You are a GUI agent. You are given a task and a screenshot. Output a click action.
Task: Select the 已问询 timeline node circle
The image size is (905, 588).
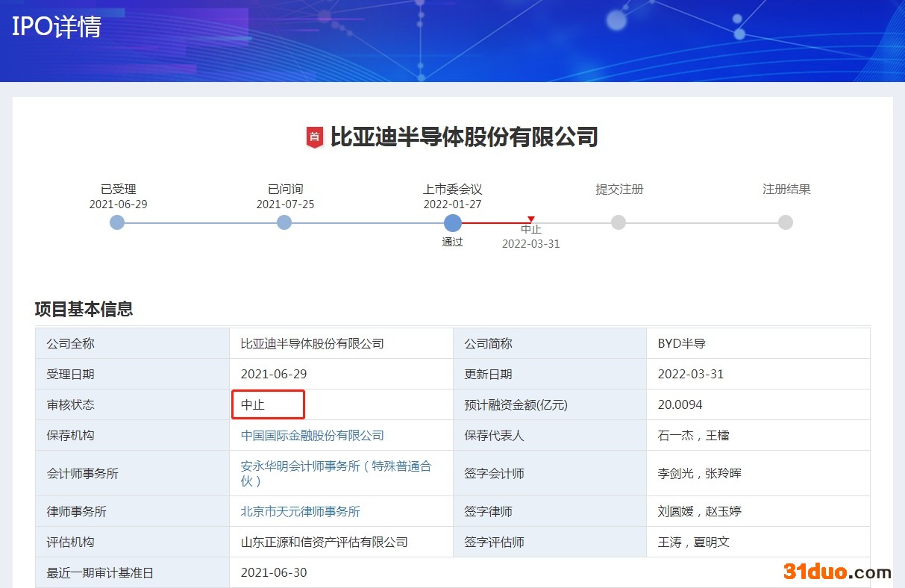point(284,222)
